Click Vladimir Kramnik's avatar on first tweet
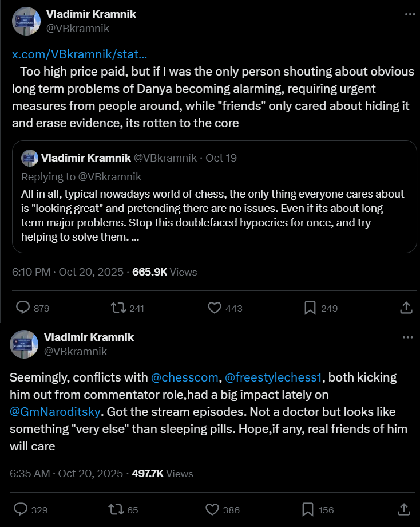The width and height of the screenshot is (420, 527). [26, 22]
